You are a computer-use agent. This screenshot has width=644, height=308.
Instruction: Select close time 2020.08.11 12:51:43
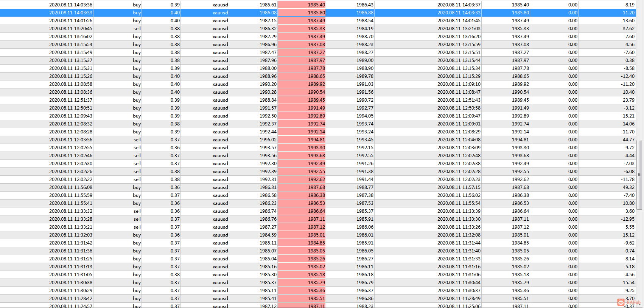(459, 100)
